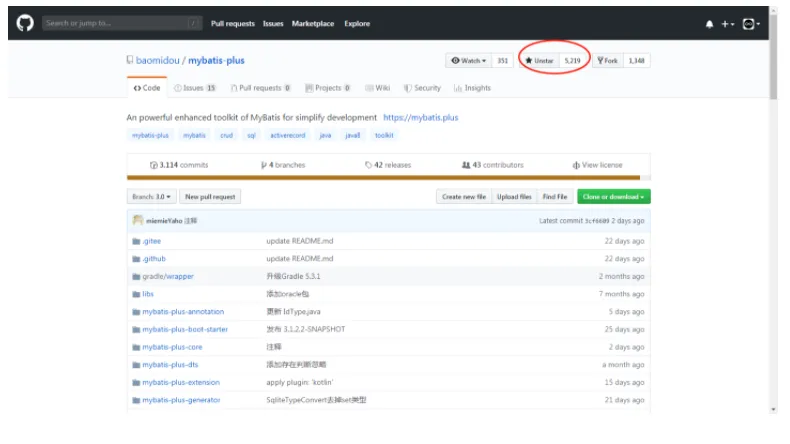Go to Marketplace in top navigation

(x=313, y=23)
